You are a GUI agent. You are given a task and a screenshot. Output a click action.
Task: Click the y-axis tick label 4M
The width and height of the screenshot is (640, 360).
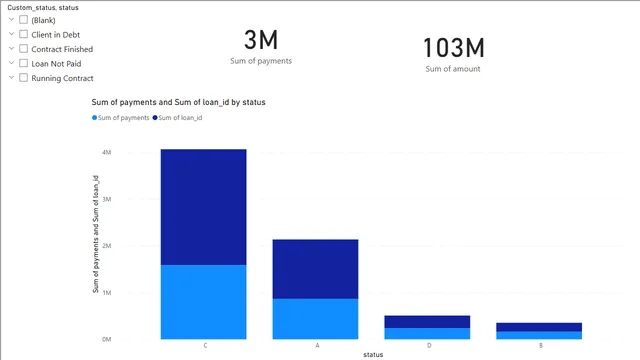107,152
